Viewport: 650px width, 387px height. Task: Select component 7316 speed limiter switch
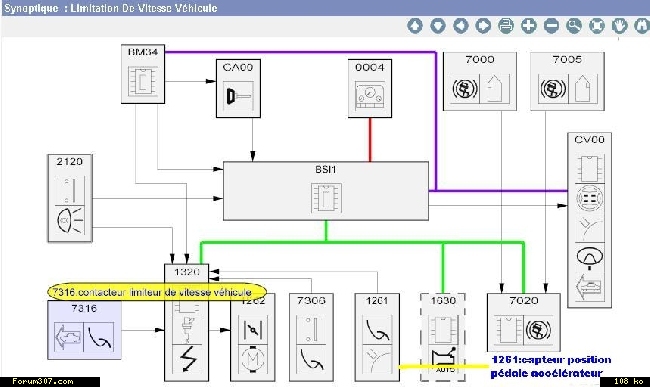85,330
